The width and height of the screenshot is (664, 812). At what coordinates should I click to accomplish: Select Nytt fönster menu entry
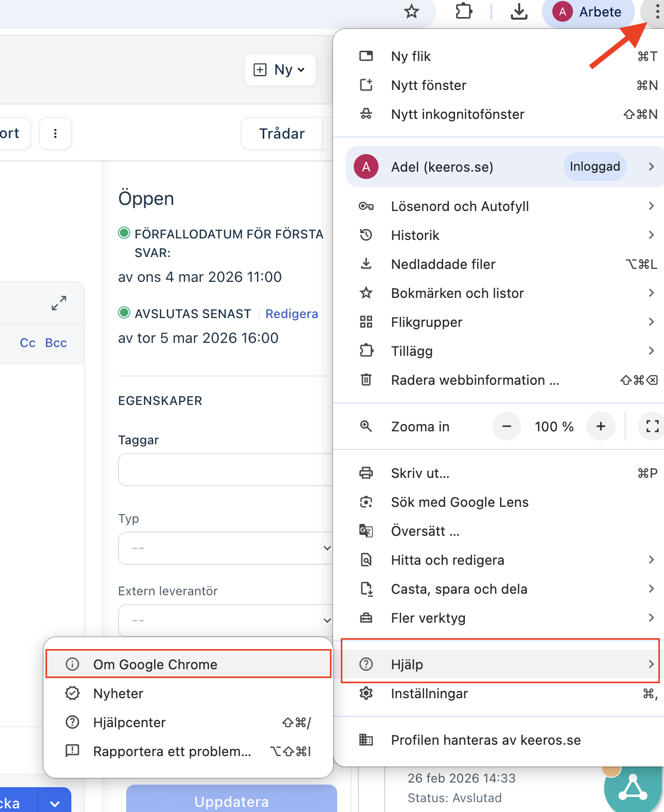click(499, 85)
